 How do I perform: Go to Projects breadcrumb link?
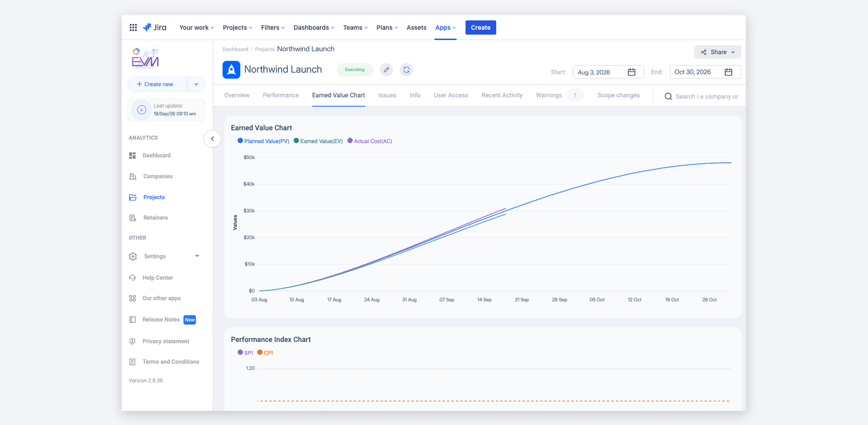(265, 49)
